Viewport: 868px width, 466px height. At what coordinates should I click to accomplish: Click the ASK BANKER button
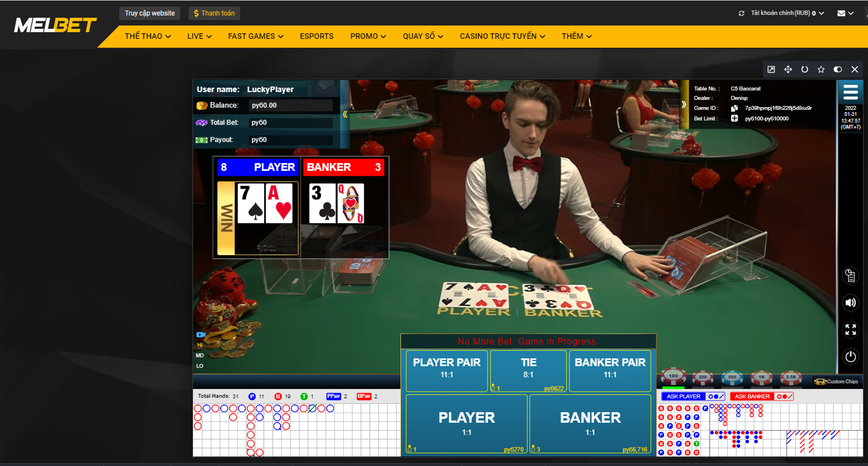(x=762, y=396)
